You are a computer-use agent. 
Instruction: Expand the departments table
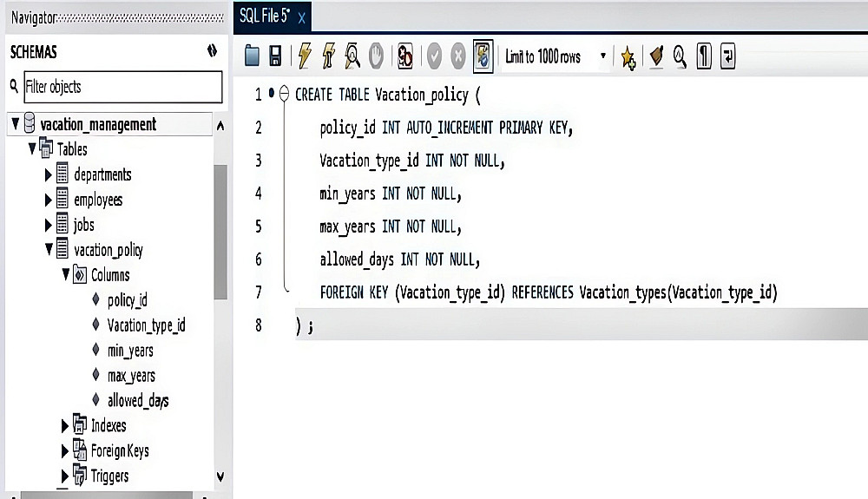point(48,174)
